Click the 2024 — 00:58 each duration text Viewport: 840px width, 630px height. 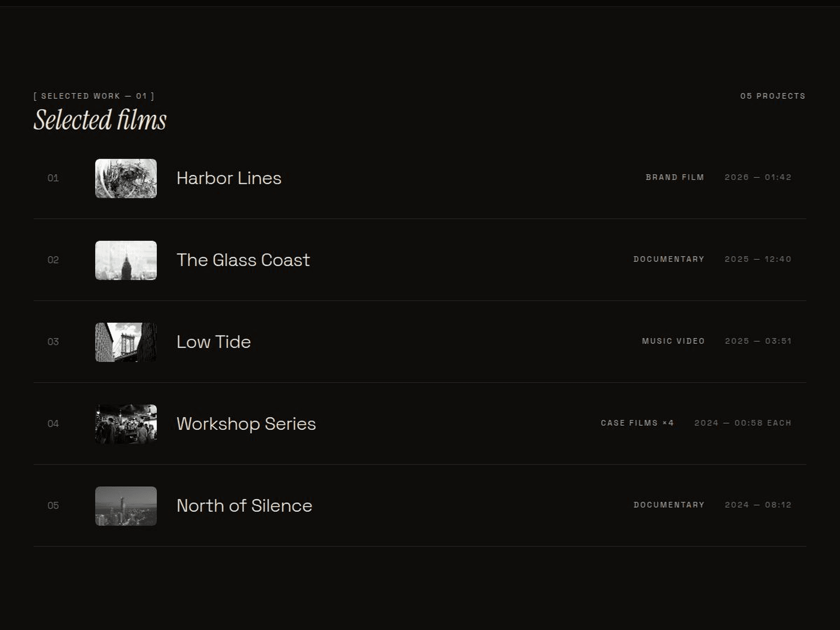coord(743,423)
